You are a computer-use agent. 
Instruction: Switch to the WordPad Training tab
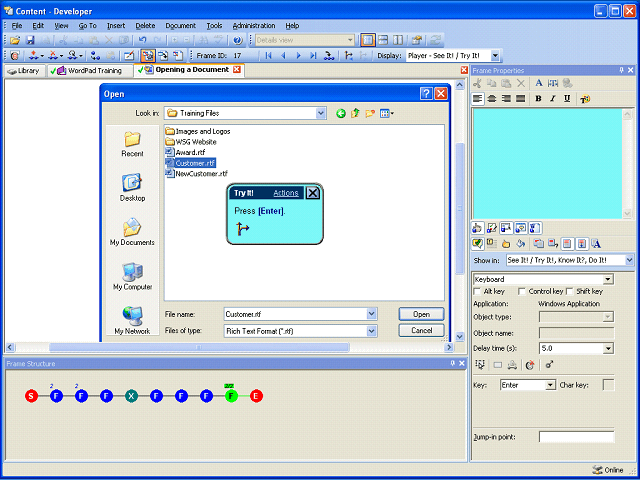click(90, 71)
